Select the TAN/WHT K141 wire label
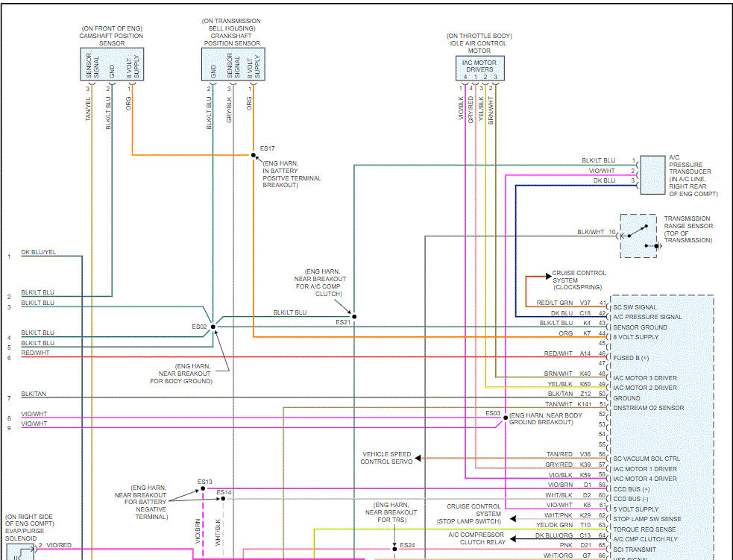The height and width of the screenshot is (560, 733). pyautogui.click(x=569, y=404)
